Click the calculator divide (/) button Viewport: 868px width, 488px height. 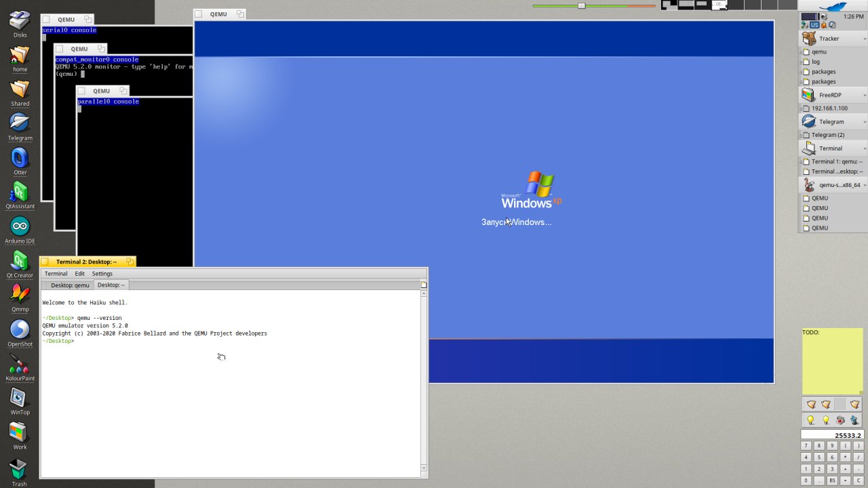click(x=858, y=457)
